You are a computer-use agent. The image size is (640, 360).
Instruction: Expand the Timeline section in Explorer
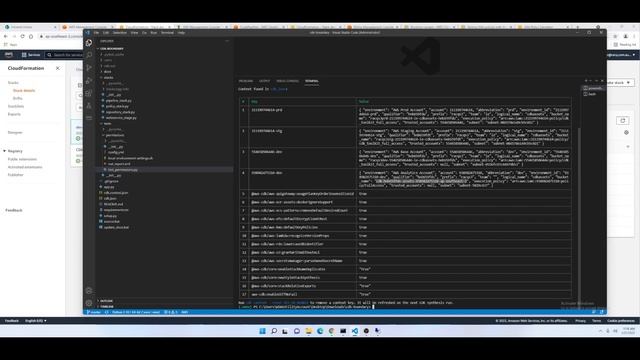[x=107, y=307]
